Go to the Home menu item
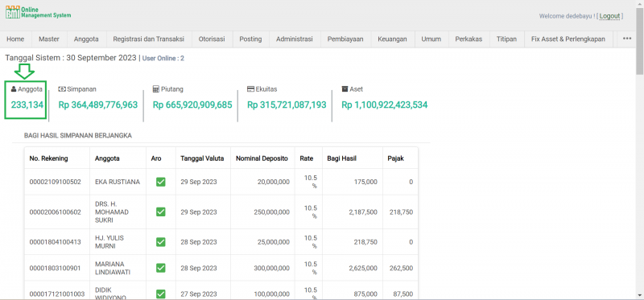Screen dimensions: 644x300 click(x=15, y=39)
